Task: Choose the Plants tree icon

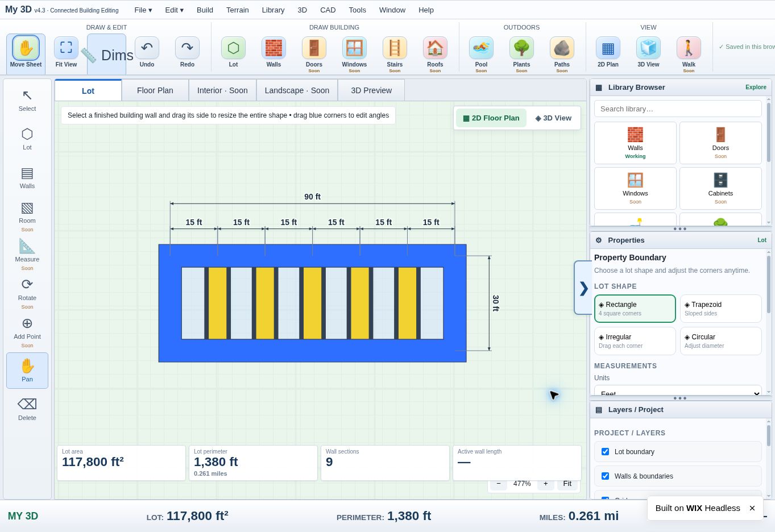Action: click(521, 53)
